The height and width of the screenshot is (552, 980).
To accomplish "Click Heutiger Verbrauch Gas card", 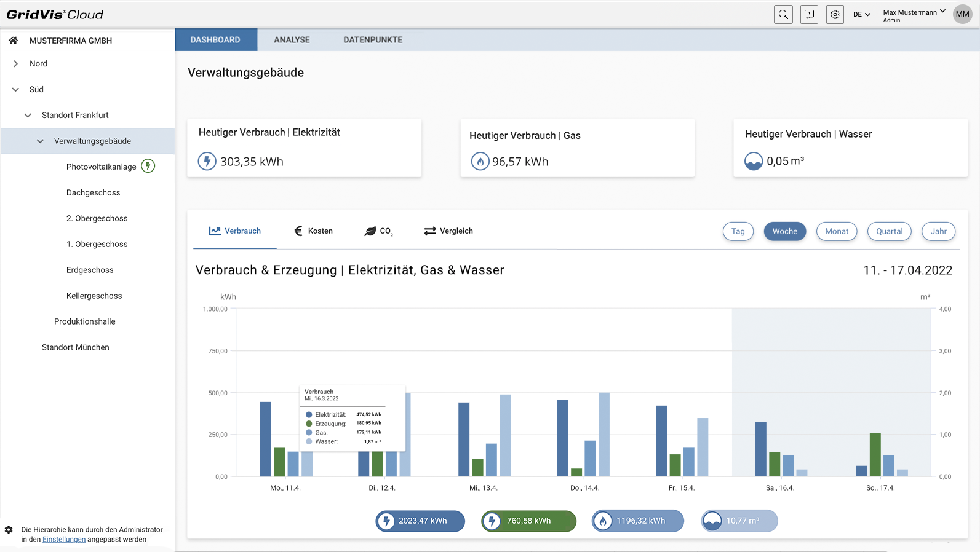I will click(578, 148).
